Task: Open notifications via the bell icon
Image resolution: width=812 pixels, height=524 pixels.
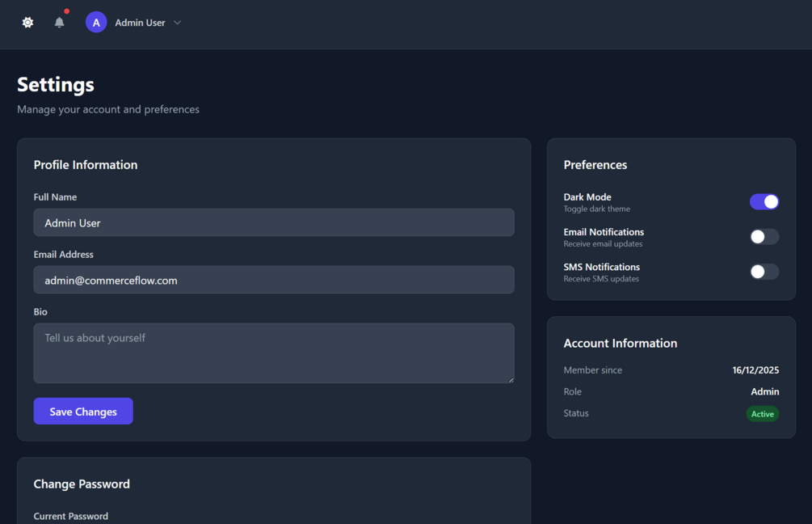Action: [59, 23]
